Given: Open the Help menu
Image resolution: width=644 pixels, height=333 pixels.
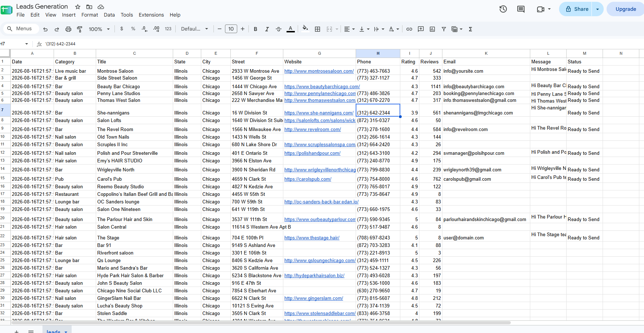Looking at the screenshot, I should (x=175, y=15).
